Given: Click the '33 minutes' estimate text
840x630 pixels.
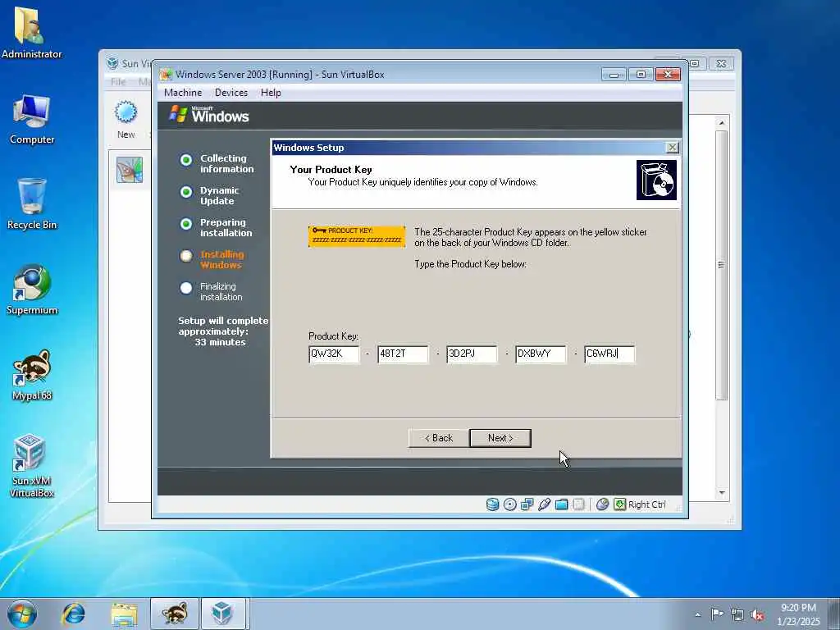Looking at the screenshot, I should [x=220, y=342].
